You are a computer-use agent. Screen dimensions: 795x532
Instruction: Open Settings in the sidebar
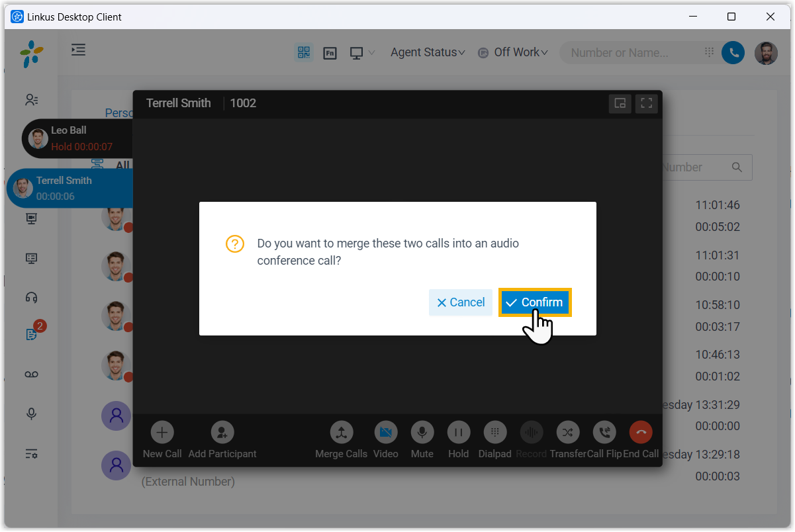point(31,454)
